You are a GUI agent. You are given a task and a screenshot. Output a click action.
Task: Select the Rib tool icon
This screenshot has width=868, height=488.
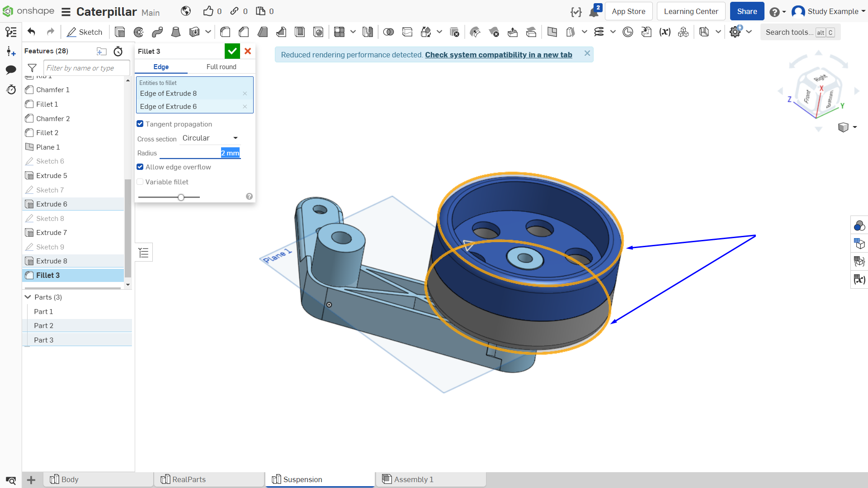point(281,32)
